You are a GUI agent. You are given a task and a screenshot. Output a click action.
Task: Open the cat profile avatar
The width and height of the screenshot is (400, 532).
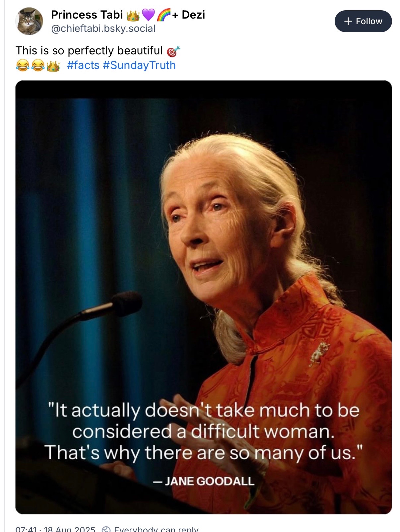point(29,21)
